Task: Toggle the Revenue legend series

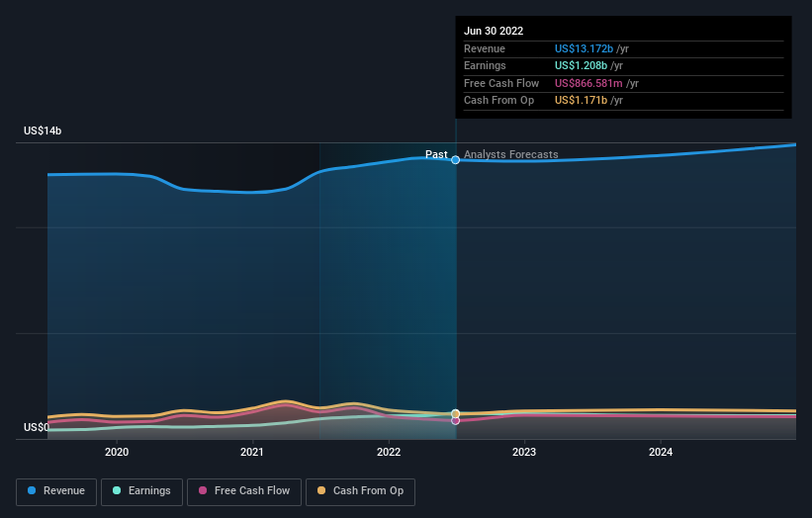Action: 56,491
